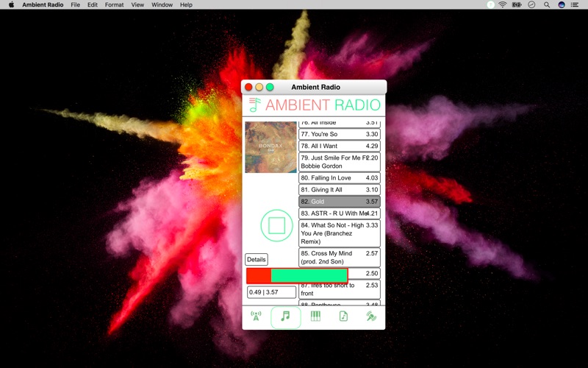This screenshot has width=588, height=368.
Task: Play track 85. Cross My Mind
Action: [340, 257]
